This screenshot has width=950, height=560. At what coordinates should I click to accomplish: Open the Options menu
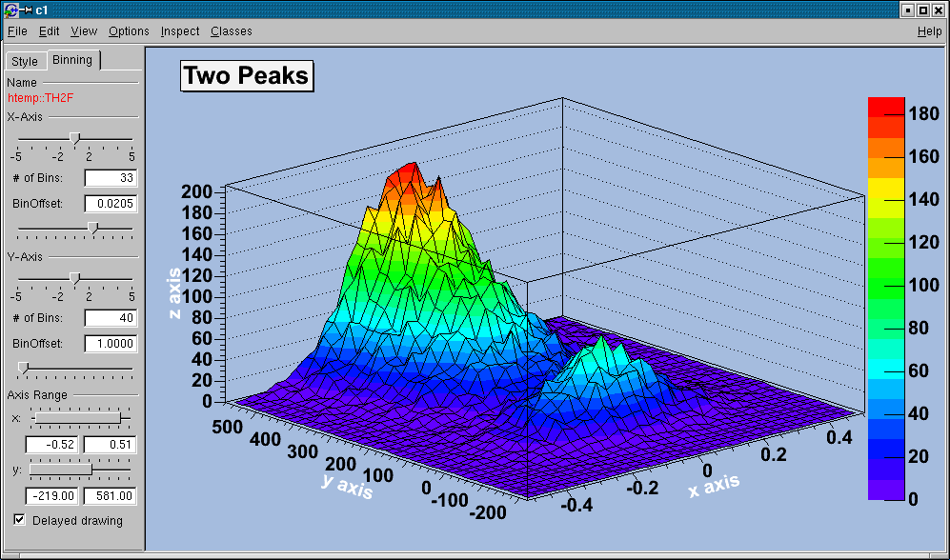coord(129,31)
